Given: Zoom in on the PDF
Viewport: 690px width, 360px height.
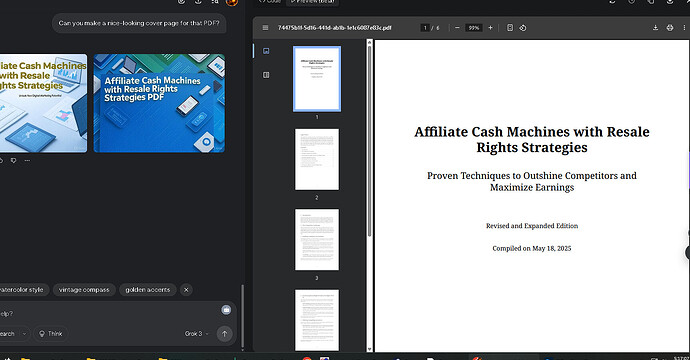Looking at the screenshot, I should pos(490,28).
